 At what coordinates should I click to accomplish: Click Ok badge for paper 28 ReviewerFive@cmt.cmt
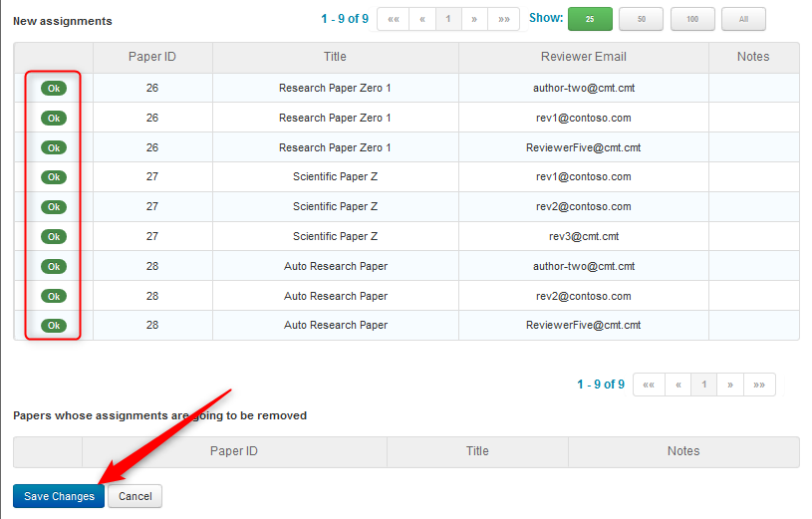[54, 326]
